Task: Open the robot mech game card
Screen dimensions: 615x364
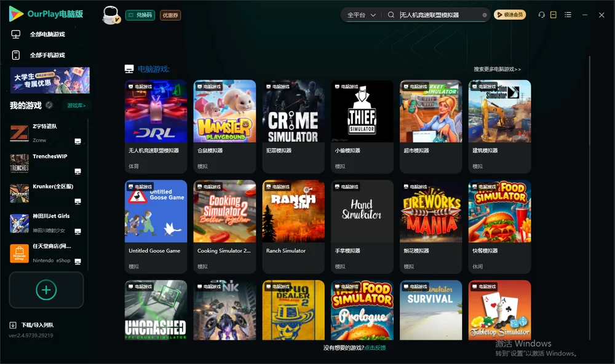Action: click(224, 310)
